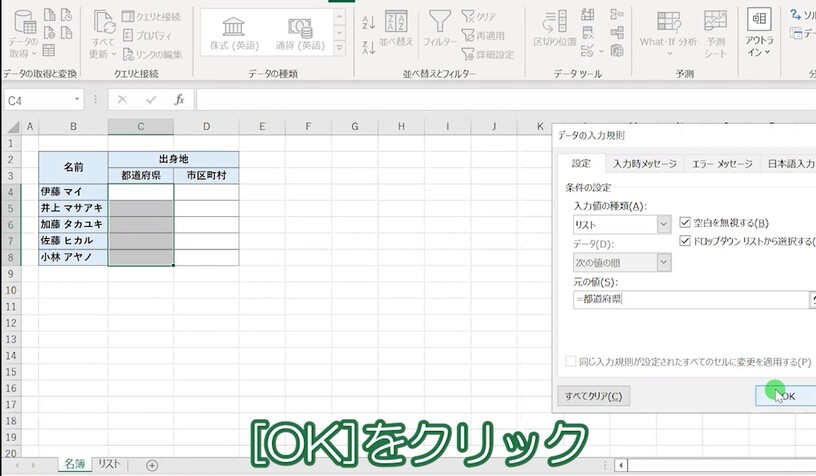Select the 市区町村 header cell
This screenshot has height=476, width=816.
click(207, 175)
